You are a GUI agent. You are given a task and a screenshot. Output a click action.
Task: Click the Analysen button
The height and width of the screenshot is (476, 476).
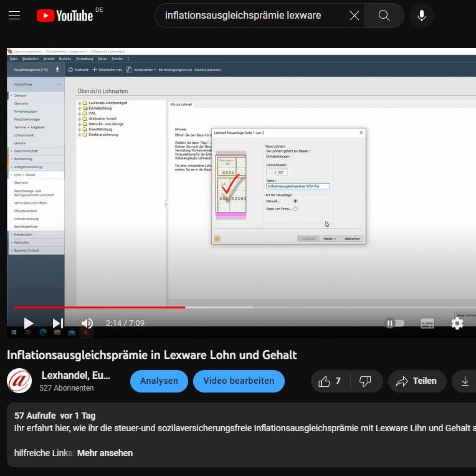click(x=159, y=381)
